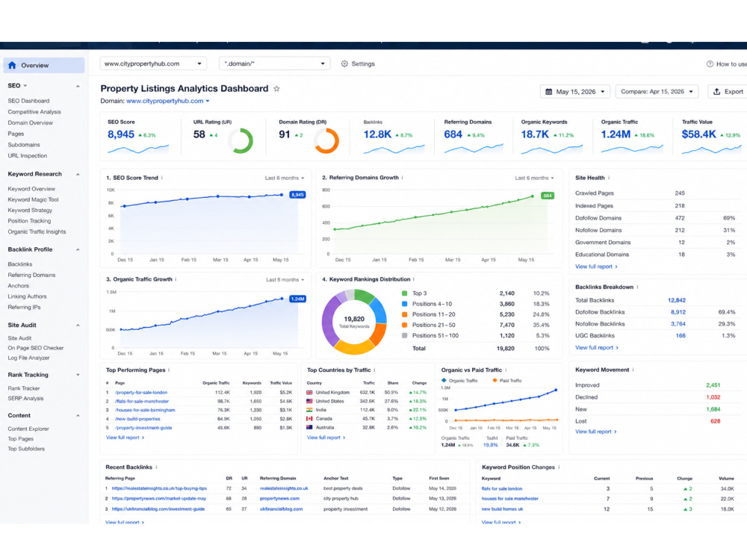
Task: Click the 1.24M Organic Traffic Growth endpoint label
Action: pos(298,299)
